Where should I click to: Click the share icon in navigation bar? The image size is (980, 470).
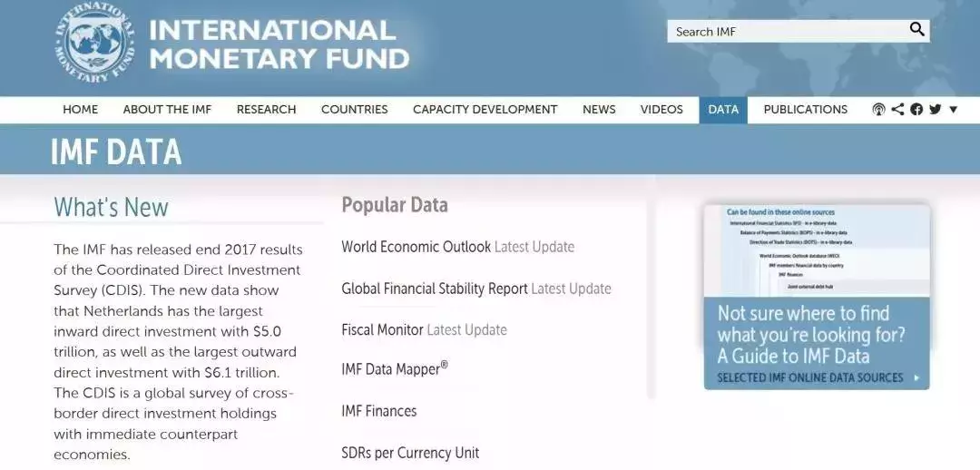tap(897, 110)
